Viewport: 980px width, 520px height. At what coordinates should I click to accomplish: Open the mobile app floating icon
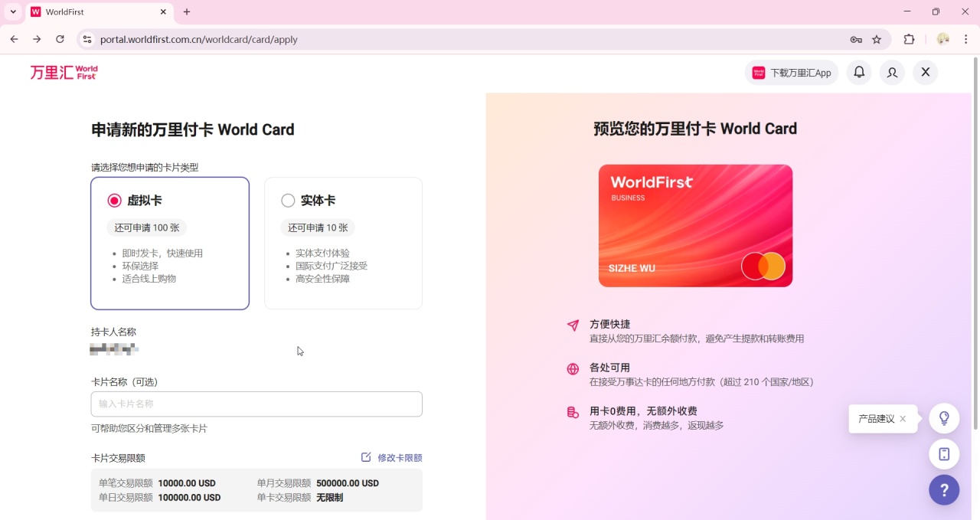pos(944,454)
